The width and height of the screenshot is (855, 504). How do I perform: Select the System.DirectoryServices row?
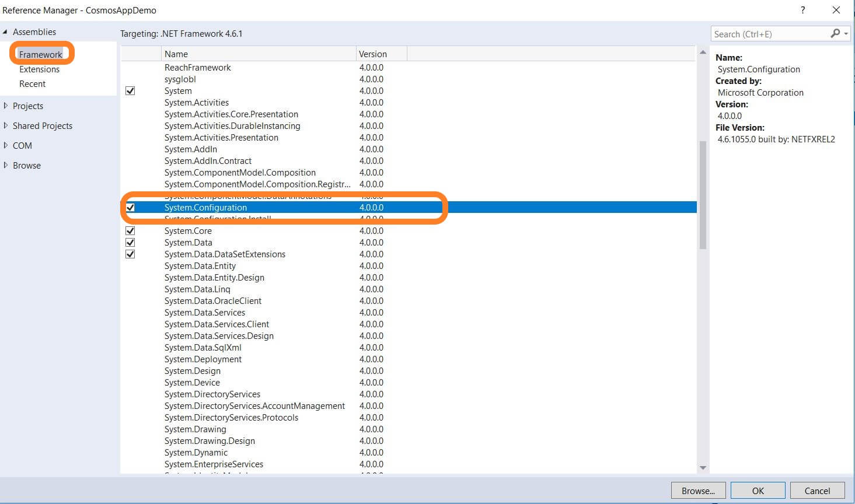[x=409, y=394]
